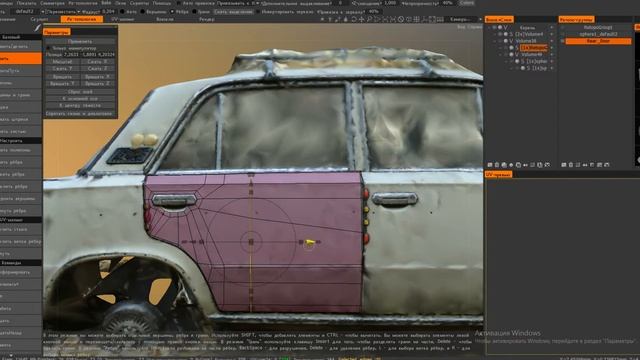Open the Скрипты menu

pos(139,3)
